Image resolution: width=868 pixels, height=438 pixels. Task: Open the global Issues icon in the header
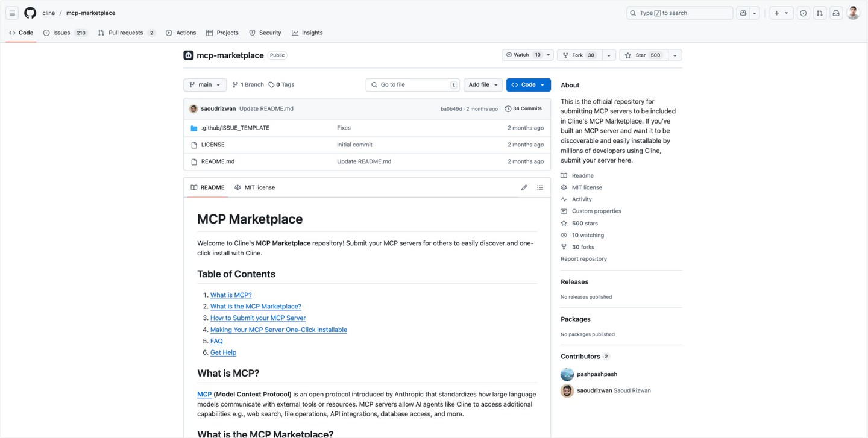804,13
